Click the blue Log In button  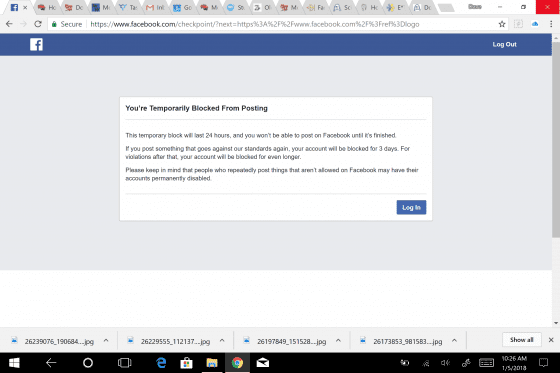pos(411,207)
